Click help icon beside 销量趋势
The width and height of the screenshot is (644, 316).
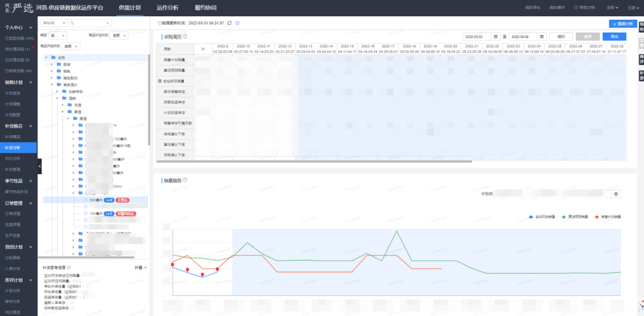click(185, 180)
